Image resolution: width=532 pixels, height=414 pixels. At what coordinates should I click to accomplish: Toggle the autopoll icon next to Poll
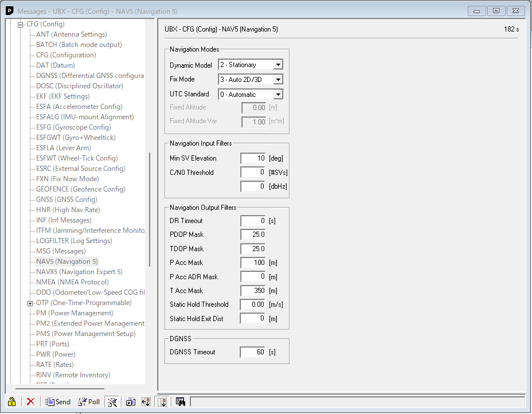(x=112, y=402)
